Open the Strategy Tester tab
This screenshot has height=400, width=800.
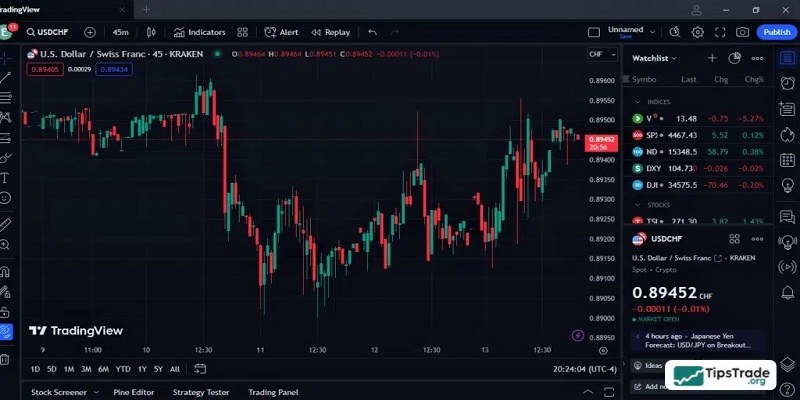(x=201, y=392)
